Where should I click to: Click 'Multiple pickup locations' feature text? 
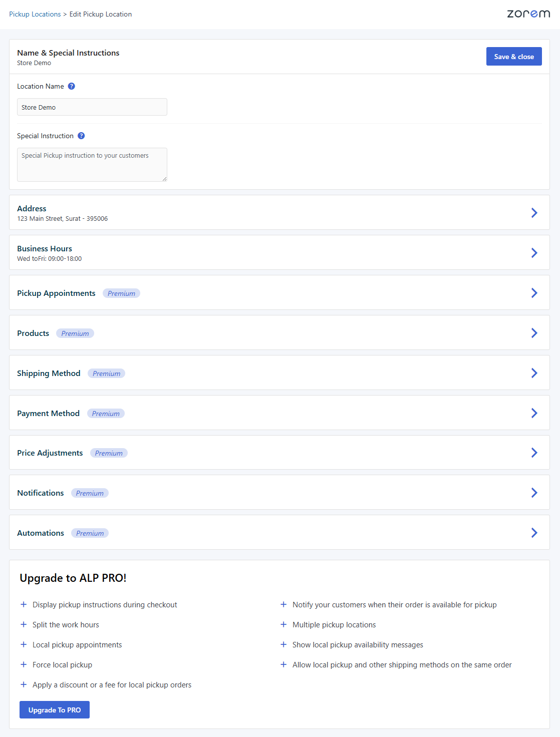tap(334, 624)
